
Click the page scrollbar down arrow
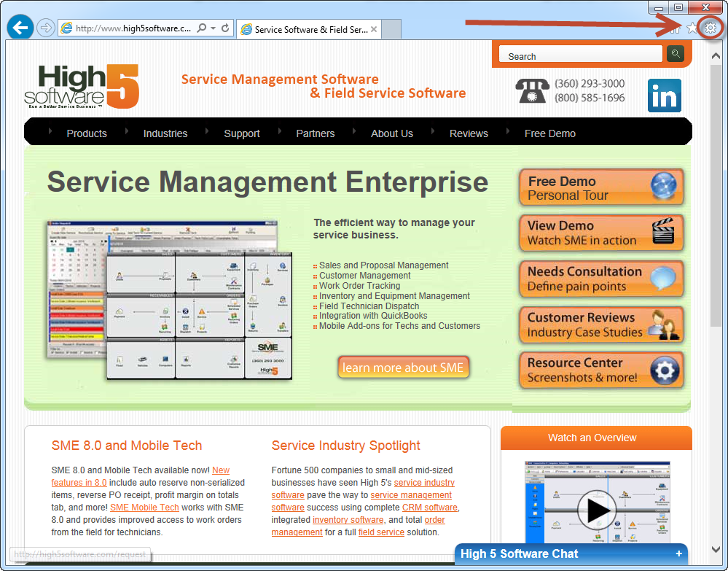(x=716, y=549)
